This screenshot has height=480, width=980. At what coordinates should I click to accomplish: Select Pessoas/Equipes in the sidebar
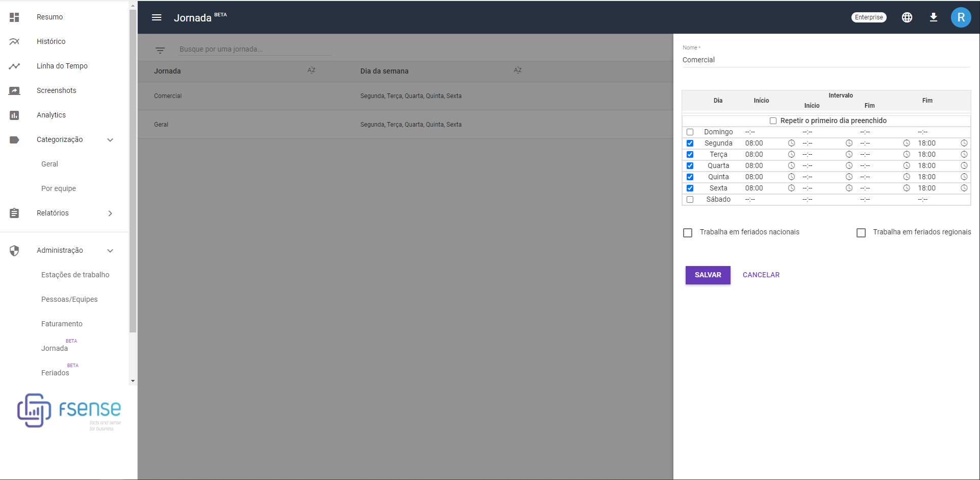(x=69, y=299)
